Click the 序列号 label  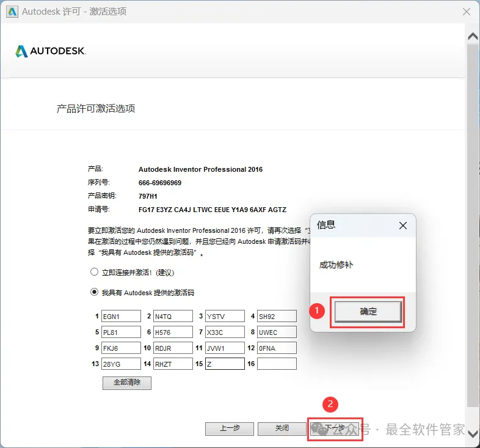coord(98,182)
